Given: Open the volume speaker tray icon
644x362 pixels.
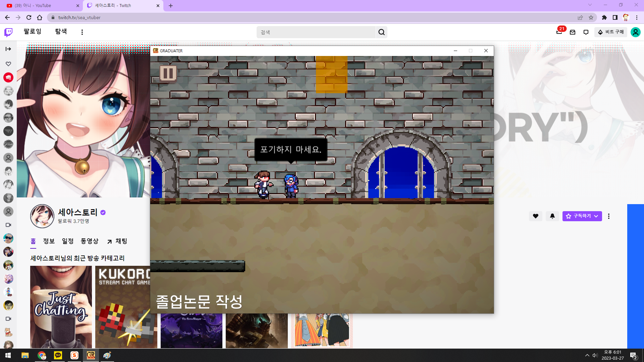Looking at the screenshot, I should [x=595, y=355].
